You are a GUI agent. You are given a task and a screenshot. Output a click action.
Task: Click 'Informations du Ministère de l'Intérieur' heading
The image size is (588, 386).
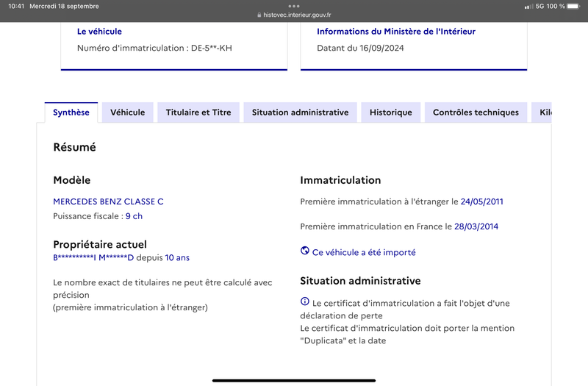coord(396,32)
